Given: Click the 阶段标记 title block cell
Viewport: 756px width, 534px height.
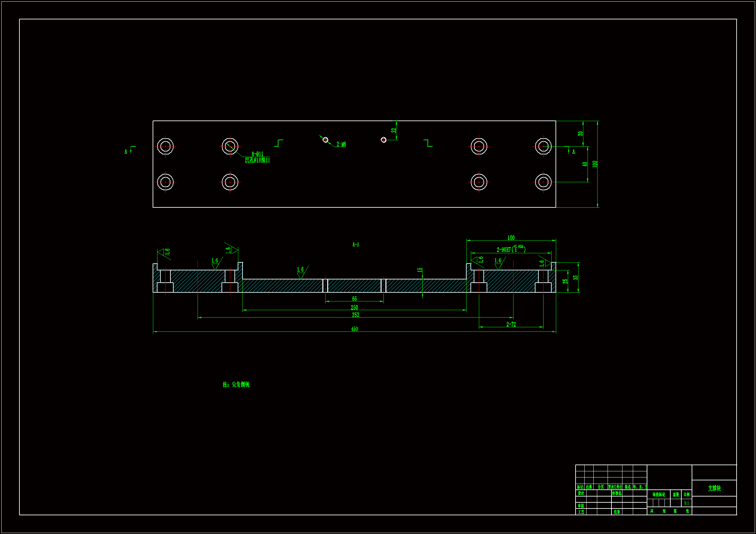Looking at the screenshot, I should click(659, 495).
